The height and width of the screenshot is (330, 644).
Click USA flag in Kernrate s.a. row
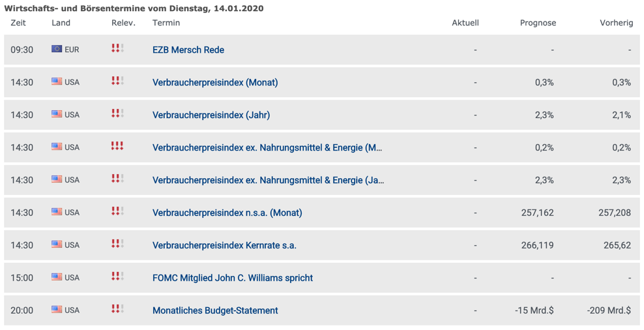(x=57, y=244)
